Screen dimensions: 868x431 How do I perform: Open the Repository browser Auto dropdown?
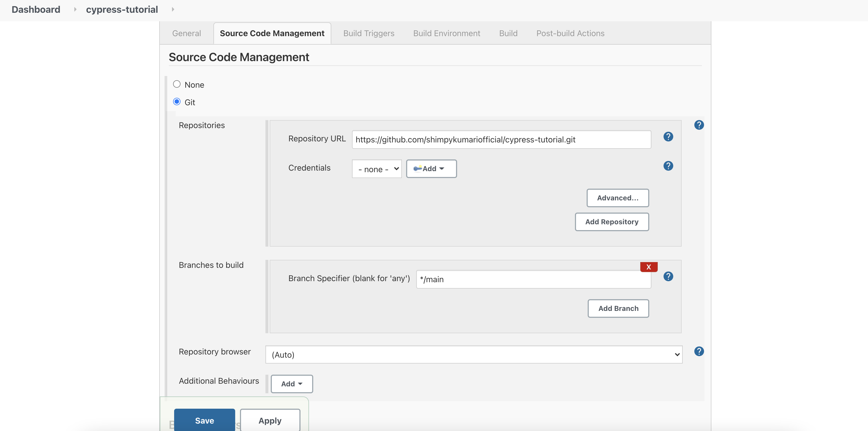click(x=474, y=354)
